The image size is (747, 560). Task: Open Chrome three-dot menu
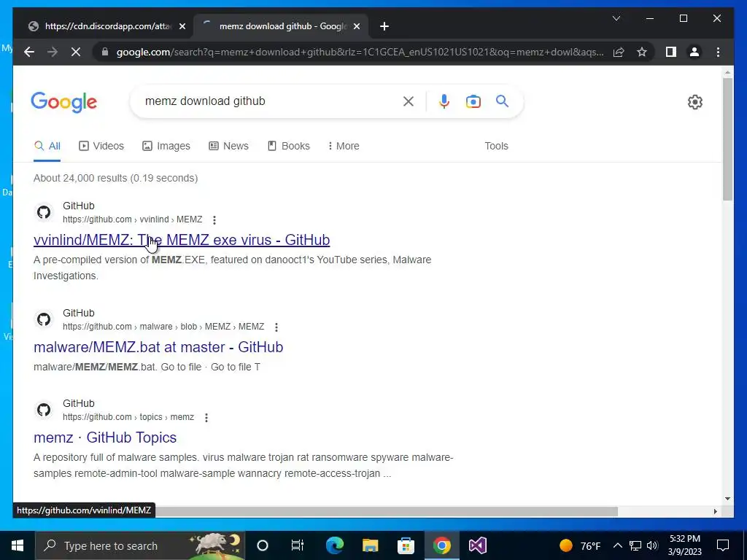pos(718,52)
